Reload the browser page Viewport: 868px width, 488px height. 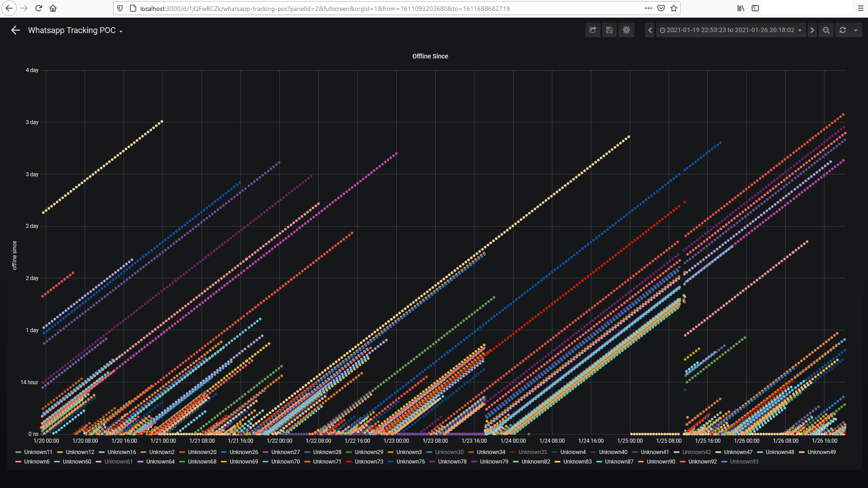coord(38,8)
